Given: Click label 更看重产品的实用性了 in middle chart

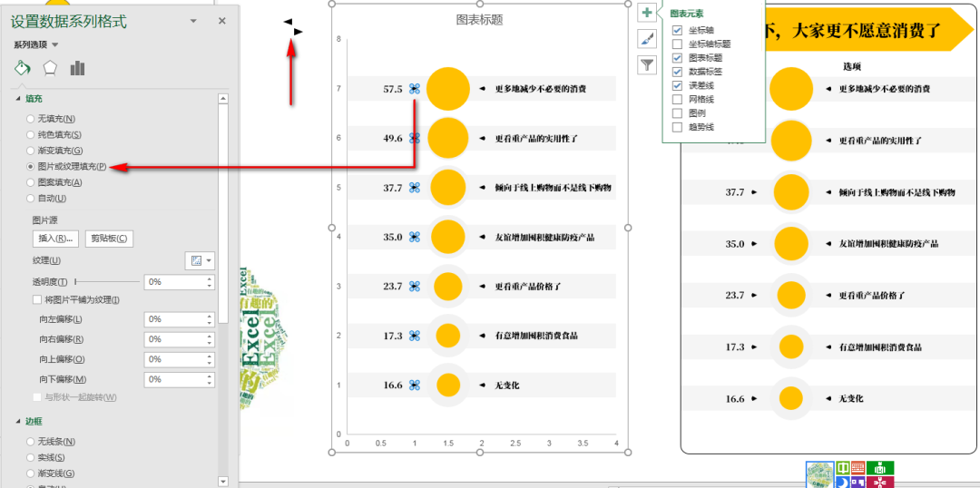Looking at the screenshot, I should pyautogui.click(x=536, y=138).
